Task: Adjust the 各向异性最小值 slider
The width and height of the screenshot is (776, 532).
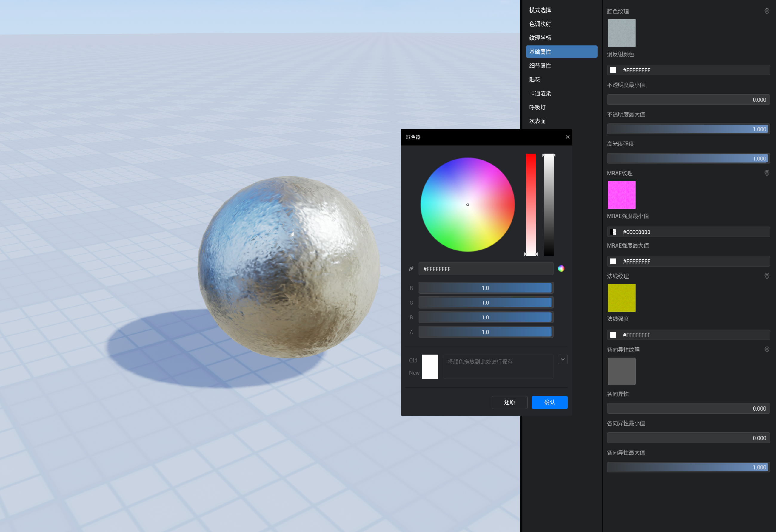Action: point(688,437)
